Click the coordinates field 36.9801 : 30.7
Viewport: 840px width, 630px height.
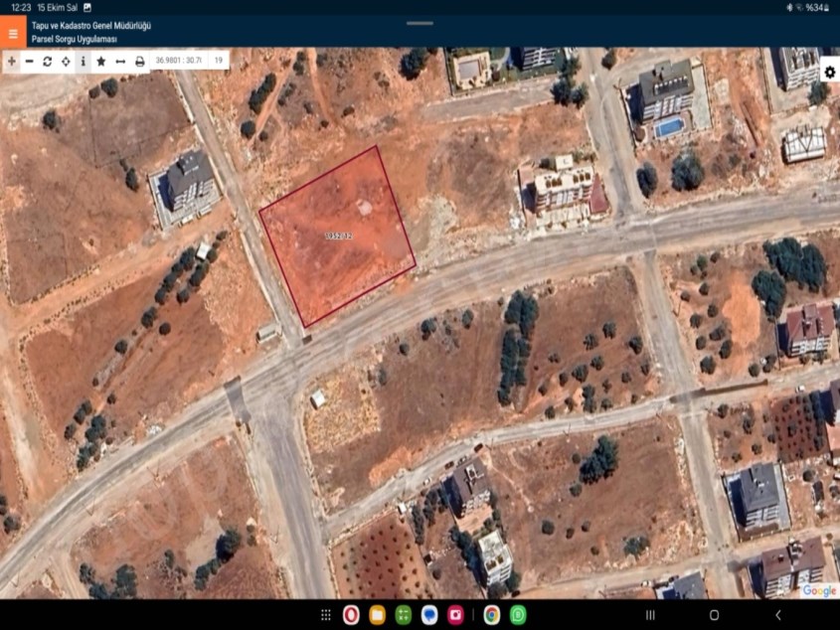click(x=178, y=61)
